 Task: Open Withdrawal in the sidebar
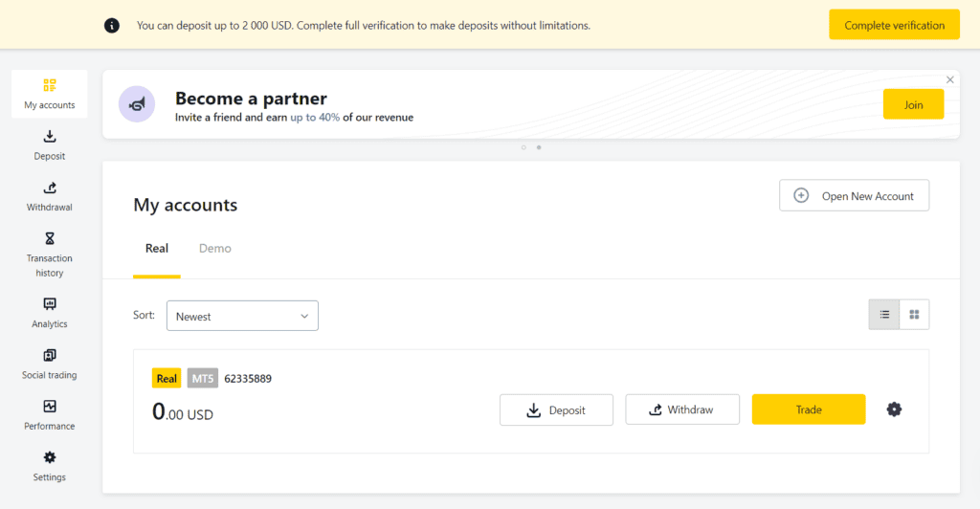click(x=50, y=196)
